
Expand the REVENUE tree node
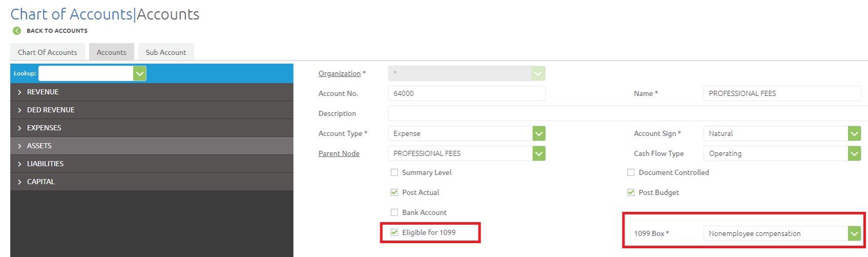(19, 92)
